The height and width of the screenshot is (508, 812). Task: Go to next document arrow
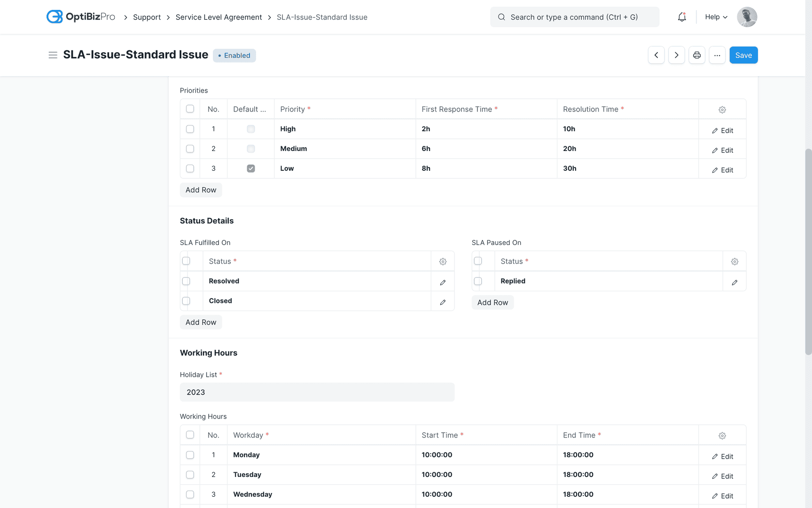click(676, 55)
